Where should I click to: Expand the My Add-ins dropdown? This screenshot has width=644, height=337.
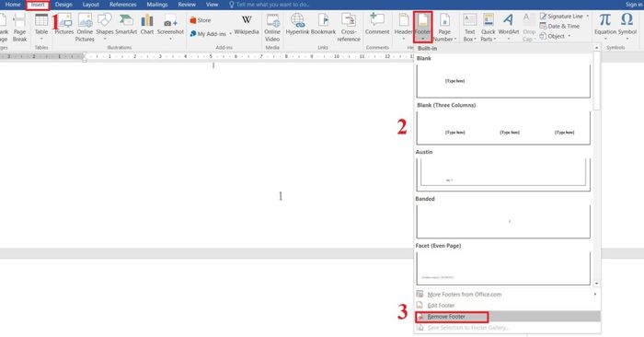pyautogui.click(x=230, y=34)
